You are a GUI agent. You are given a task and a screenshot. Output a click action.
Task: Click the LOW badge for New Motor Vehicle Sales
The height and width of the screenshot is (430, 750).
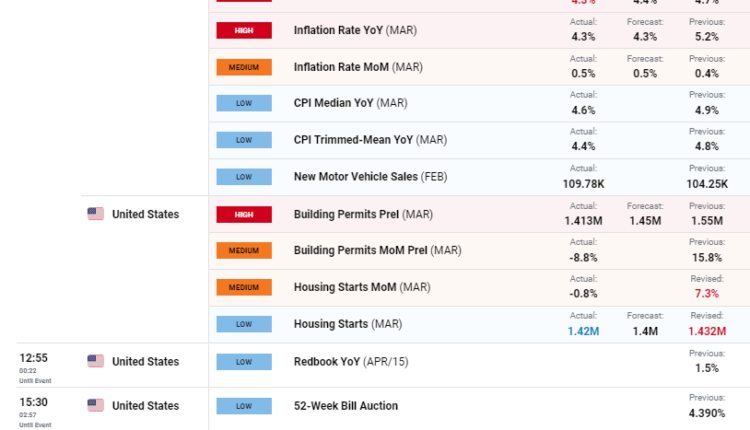[244, 177]
